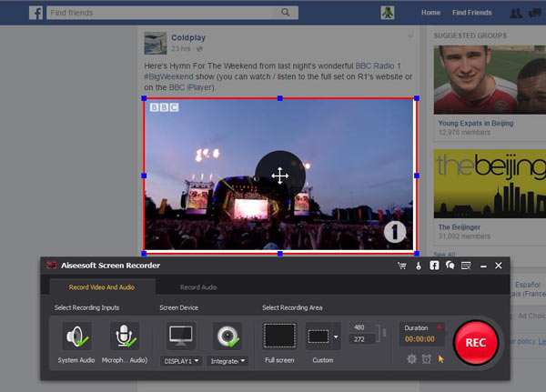Click the width field showing 480
Image resolution: width=546 pixels, height=392 pixels.
[x=362, y=327]
